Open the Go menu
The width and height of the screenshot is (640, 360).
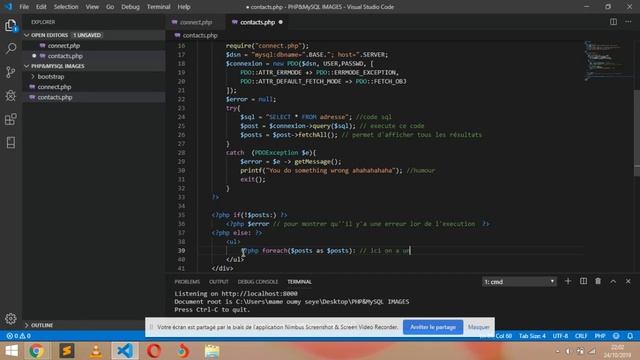pos(110,7)
